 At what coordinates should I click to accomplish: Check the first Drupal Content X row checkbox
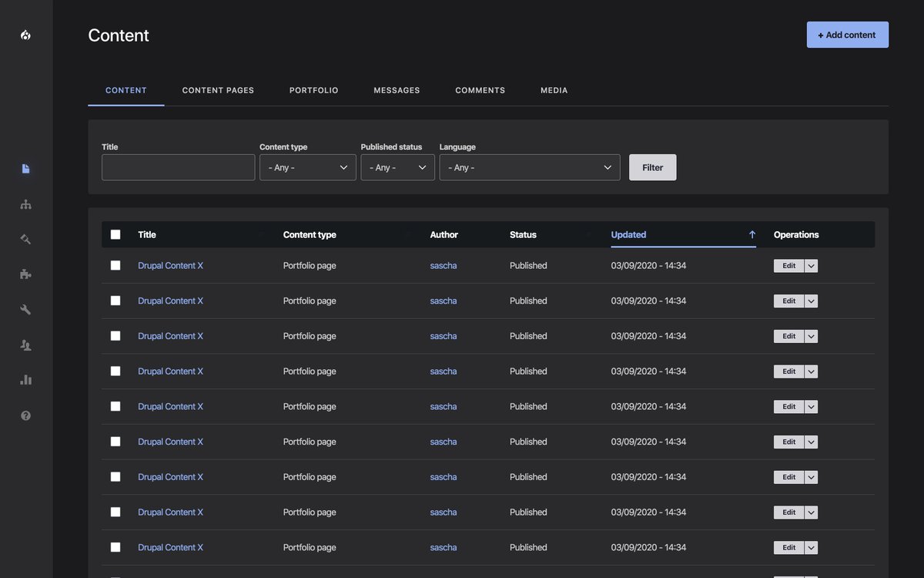click(115, 265)
